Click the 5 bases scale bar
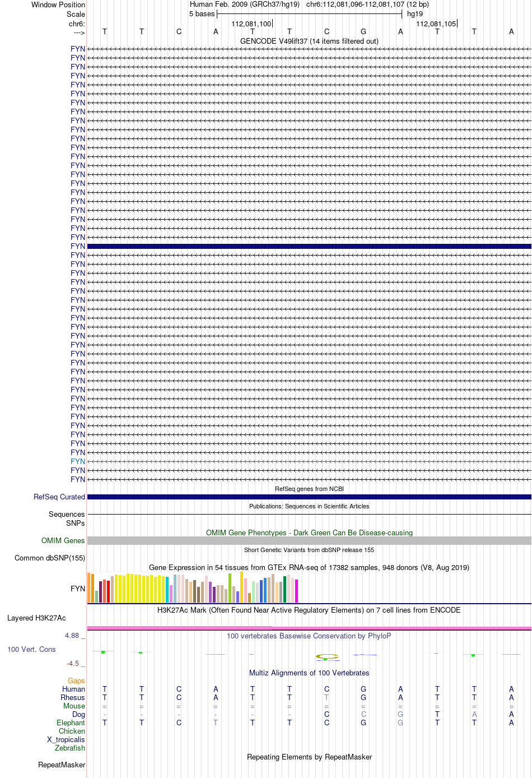The image size is (532, 778). (309, 14)
